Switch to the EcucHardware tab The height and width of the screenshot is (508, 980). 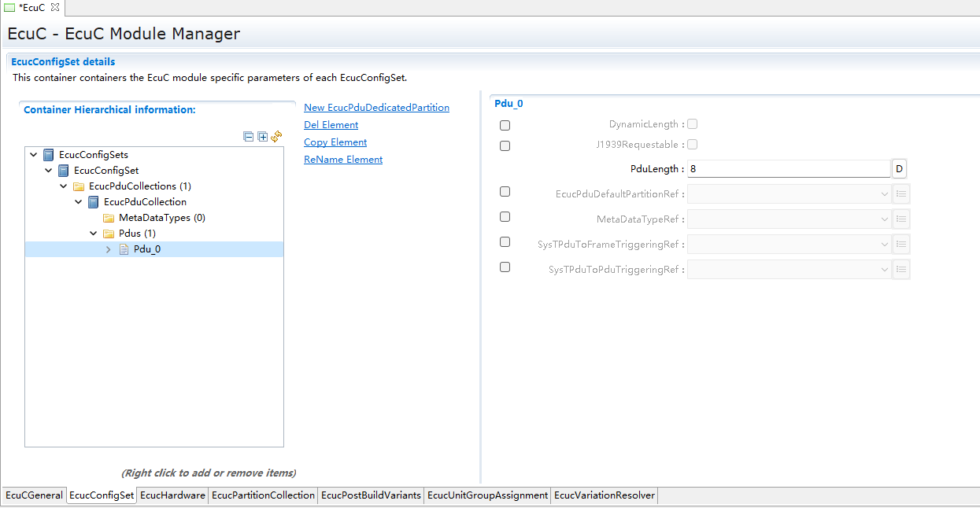(172, 495)
